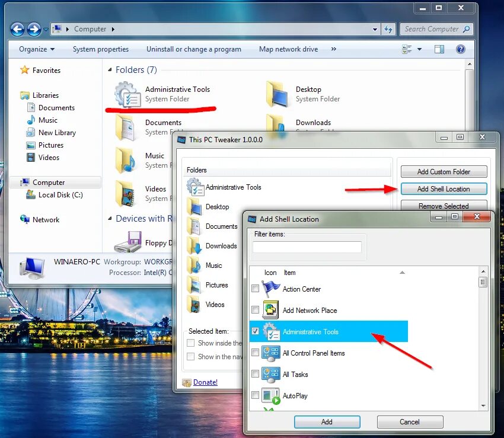504x438 pixels.
Task: Click Uninstall or change a program
Action: pos(194,49)
